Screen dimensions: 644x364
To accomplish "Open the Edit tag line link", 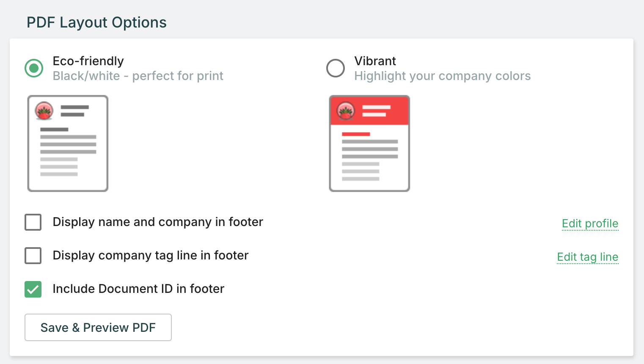I will (x=587, y=257).
